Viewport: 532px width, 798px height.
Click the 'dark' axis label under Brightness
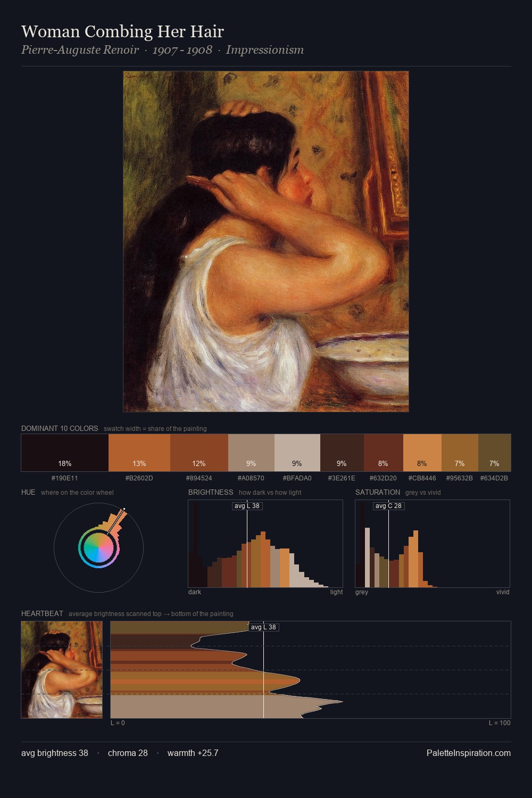pos(195,592)
